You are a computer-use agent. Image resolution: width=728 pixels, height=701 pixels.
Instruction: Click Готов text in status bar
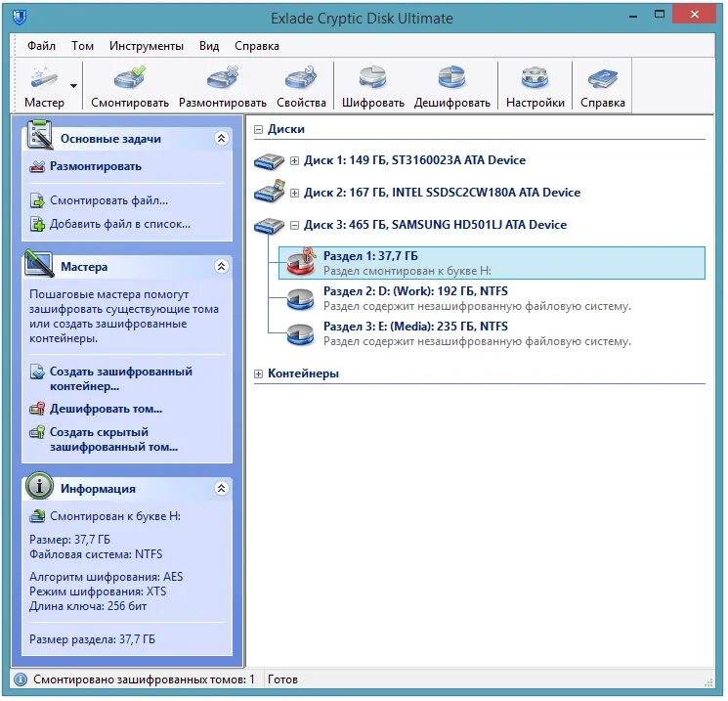[282, 679]
